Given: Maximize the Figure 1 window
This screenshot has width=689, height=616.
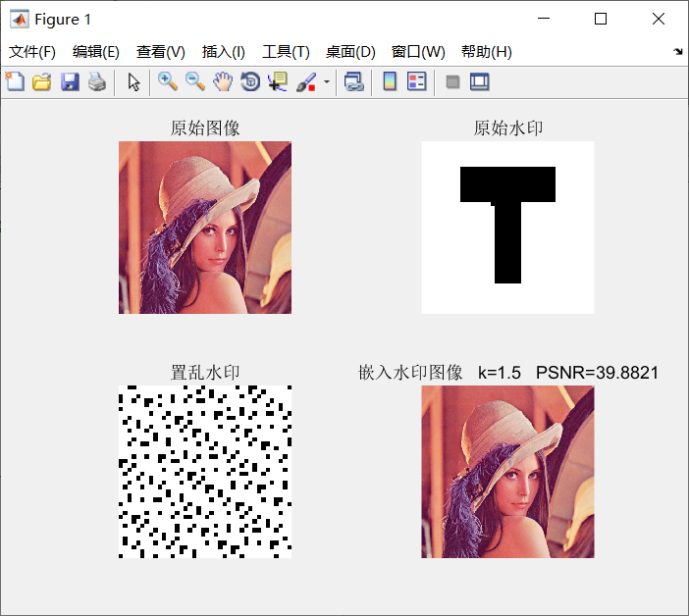Looking at the screenshot, I should pos(601,19).
